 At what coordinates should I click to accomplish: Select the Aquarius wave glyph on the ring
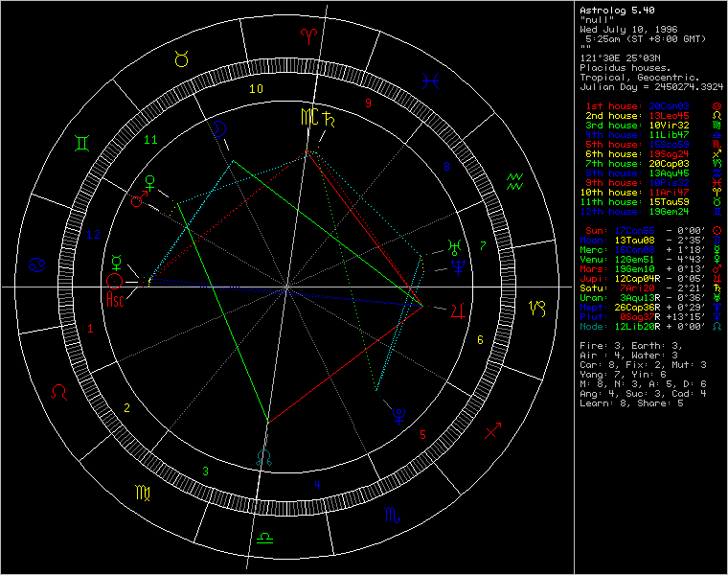click(x=514, y=179)
